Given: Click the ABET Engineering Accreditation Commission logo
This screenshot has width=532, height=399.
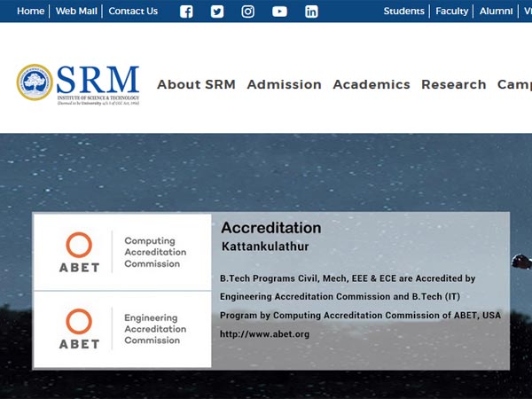Looking at the screenshot, I should point(122,329).
